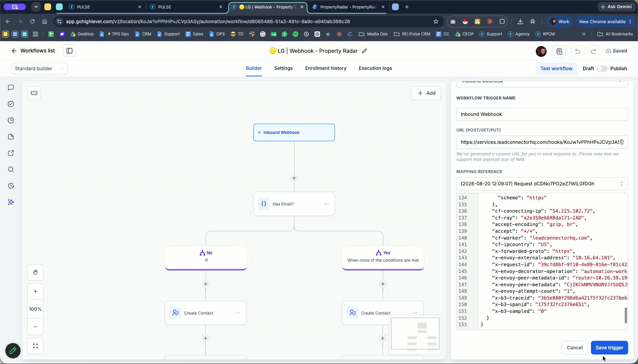Screen dimensions: 638x364
Task: Fit the workflow to screen
Action: [x=35, y=346]
